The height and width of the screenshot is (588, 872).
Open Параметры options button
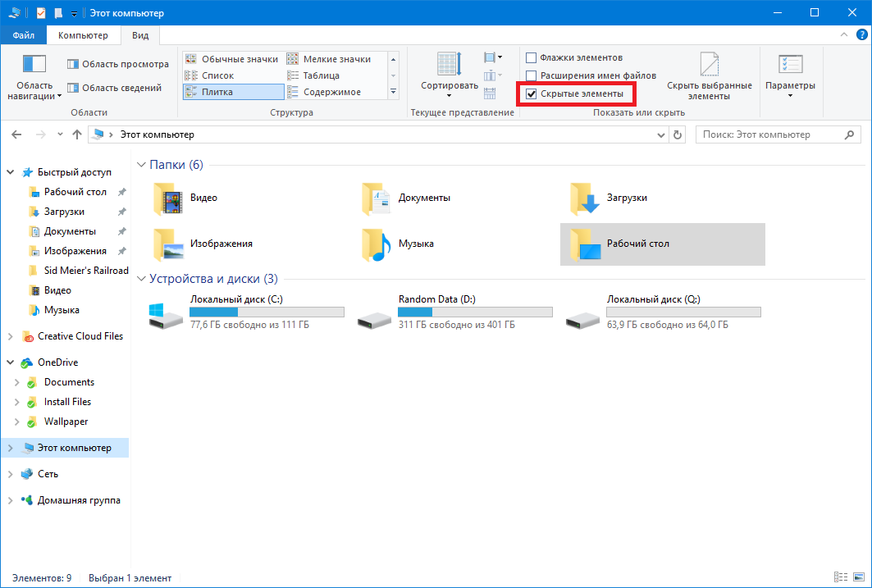tap(790, 77)
